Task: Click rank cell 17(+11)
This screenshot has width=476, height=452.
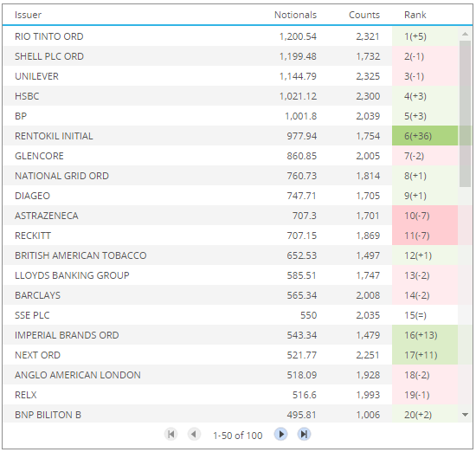Action: (x=425, y=355)
